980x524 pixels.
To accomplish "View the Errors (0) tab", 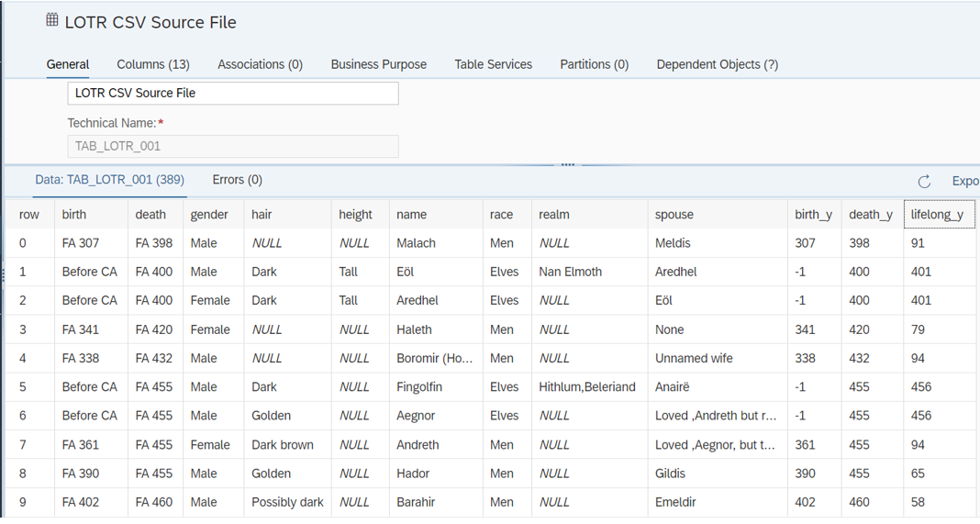I will click(237, 180).
